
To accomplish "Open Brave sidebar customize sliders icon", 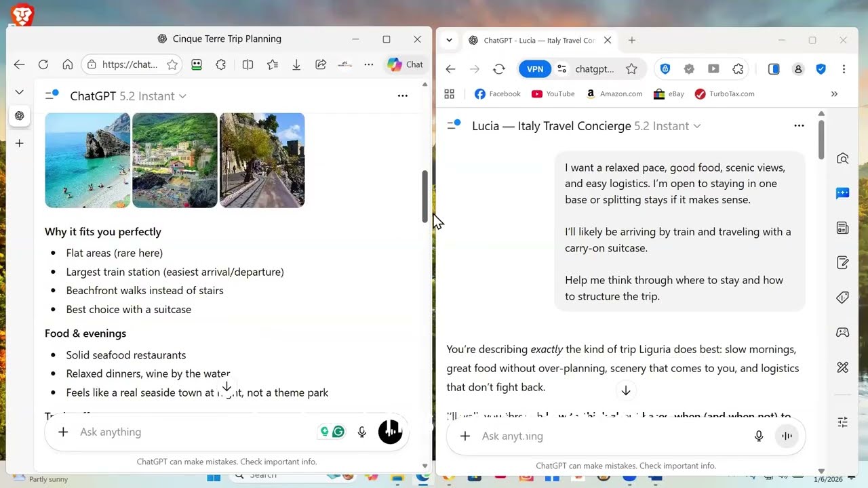I will [843, 422].
